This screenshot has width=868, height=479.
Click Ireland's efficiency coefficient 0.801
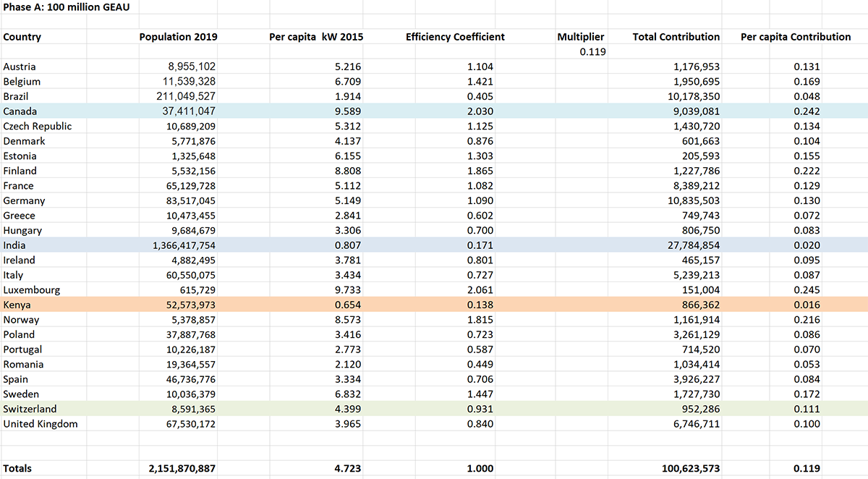click(x=480, y=260)
